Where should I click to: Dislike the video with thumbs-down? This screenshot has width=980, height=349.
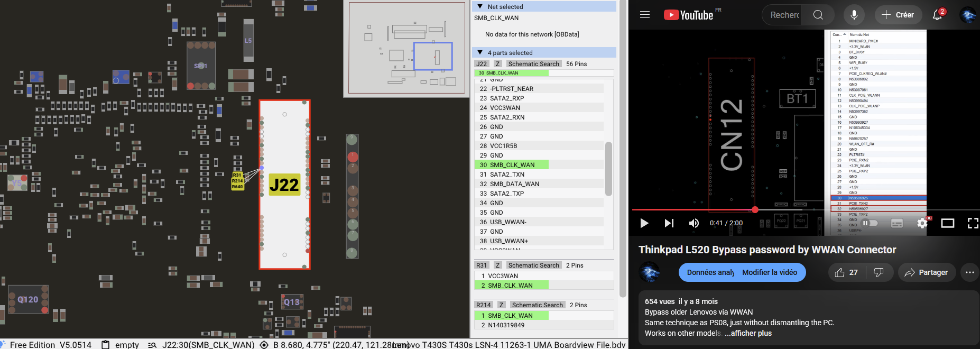(x=879, y=272)
